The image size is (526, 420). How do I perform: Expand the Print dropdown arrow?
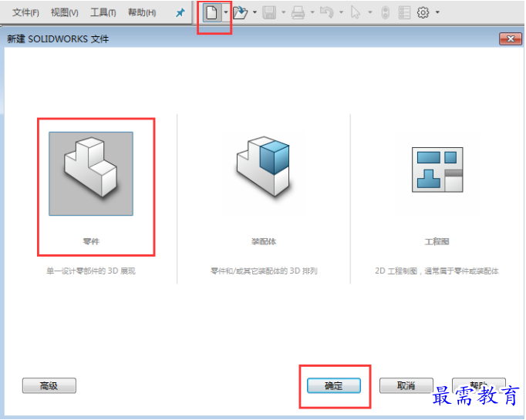[x=312, y=13]
